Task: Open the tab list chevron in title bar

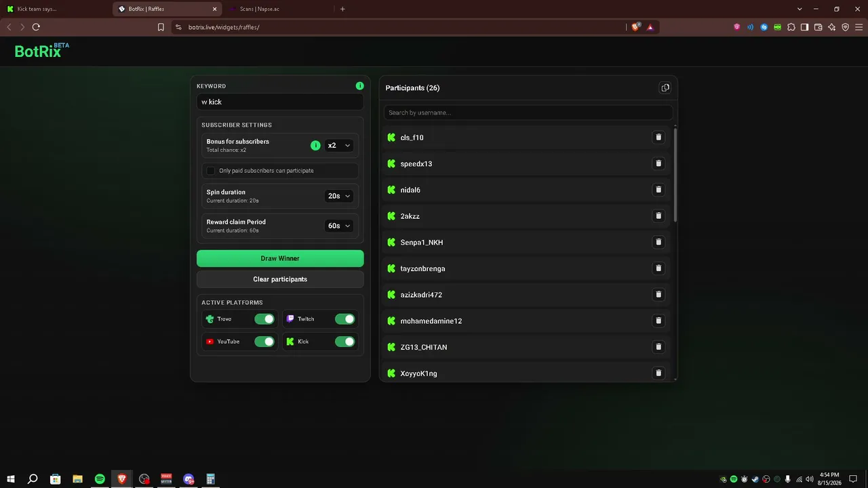Action: (x=800, y=9)
